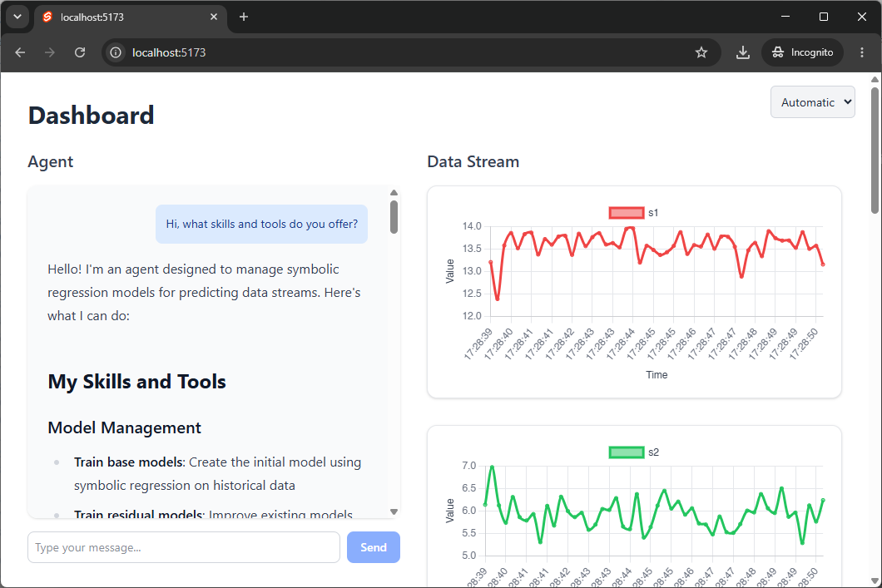This screenshot has height=588, width=882.
Task: Click the Data Stream section heading
Action: pyautogui.click(x=473, y=162)
